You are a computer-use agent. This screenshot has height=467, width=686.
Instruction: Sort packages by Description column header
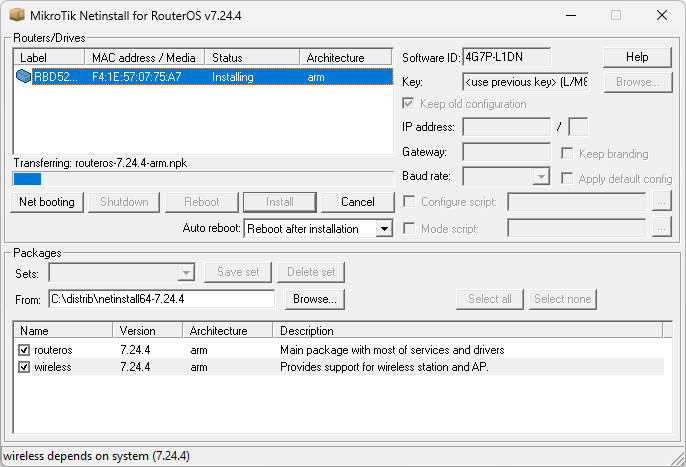pos(468,330)
